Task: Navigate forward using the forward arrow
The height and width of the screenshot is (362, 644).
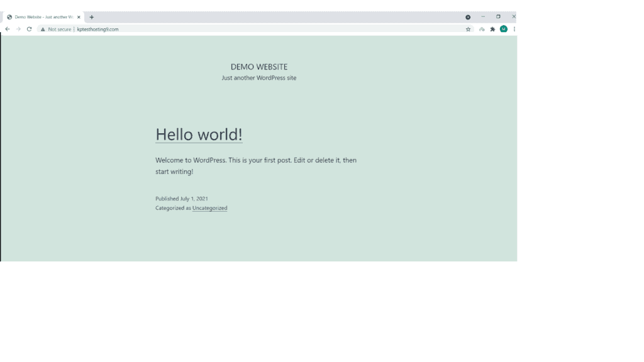Action: tap(17, 29)
